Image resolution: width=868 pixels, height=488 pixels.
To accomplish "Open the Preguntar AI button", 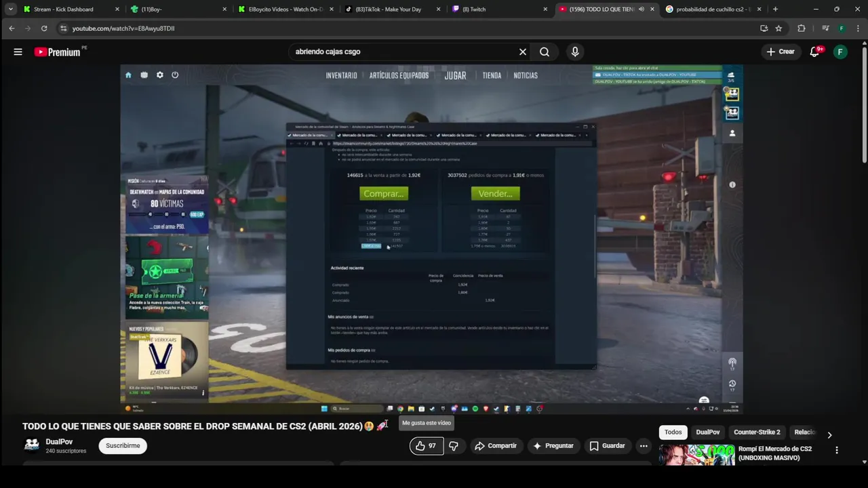I will pos(553,446).
